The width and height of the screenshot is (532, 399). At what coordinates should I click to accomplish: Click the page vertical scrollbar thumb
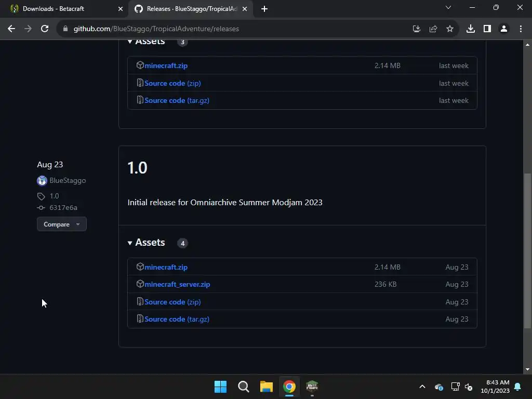pos(527,251)
